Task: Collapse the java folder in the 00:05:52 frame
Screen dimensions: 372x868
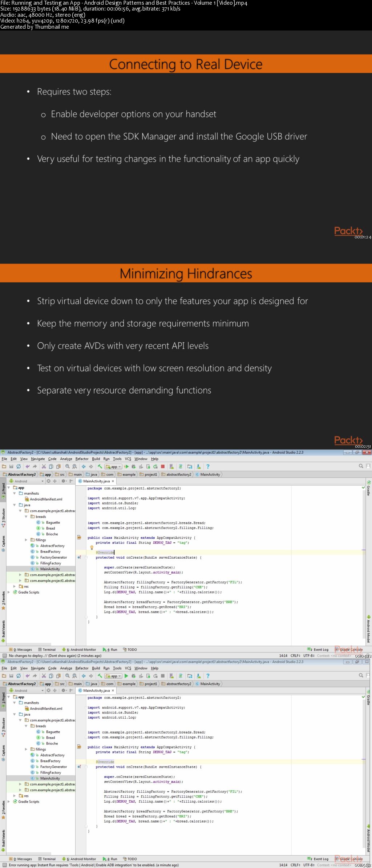Action: 15,714
